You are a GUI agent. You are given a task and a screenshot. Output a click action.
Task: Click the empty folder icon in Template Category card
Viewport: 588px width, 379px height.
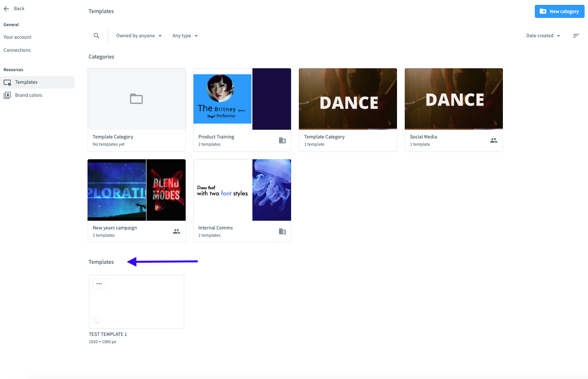[x=136, y=99]
